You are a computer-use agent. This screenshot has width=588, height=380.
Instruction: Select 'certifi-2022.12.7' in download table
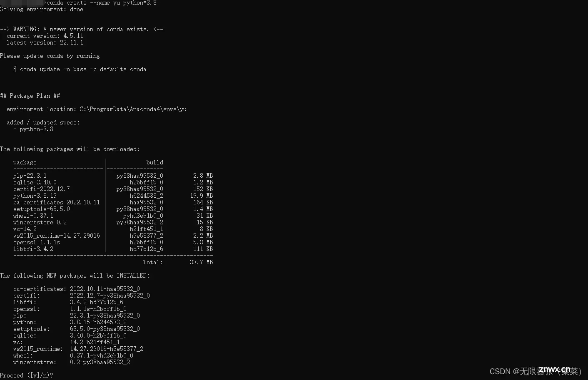[42, 189]
